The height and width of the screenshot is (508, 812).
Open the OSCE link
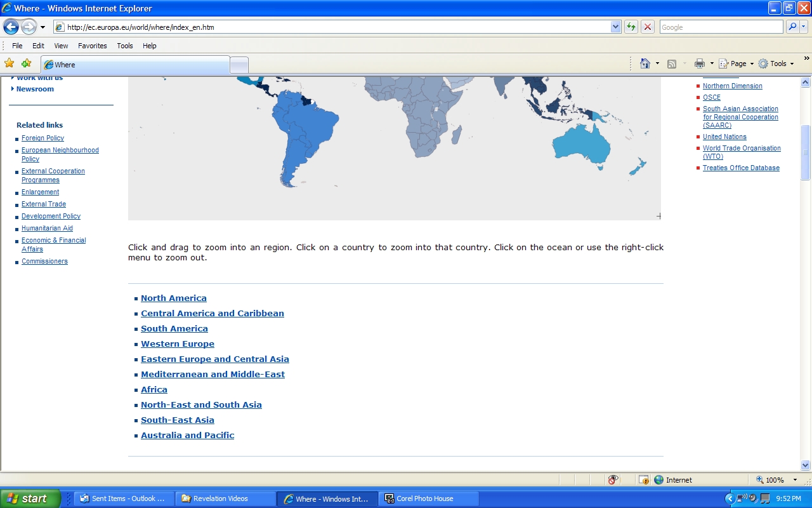pos(712,97)
